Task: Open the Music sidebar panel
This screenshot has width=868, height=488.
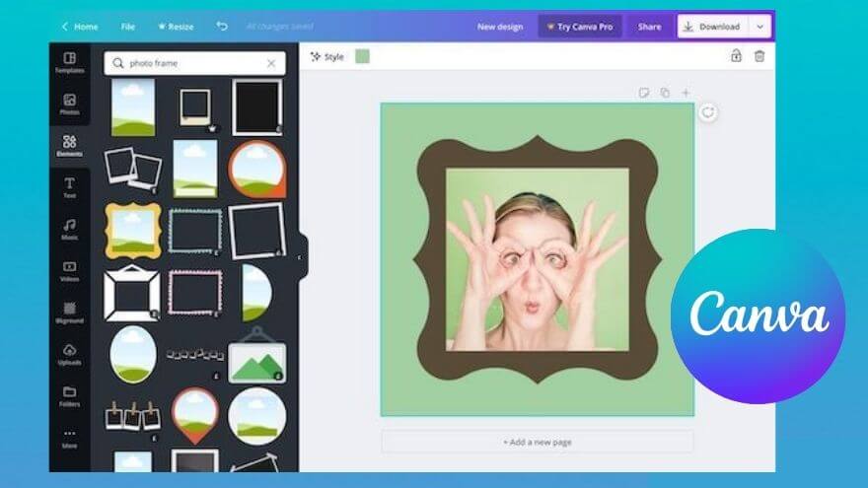Action: point(69,230)
